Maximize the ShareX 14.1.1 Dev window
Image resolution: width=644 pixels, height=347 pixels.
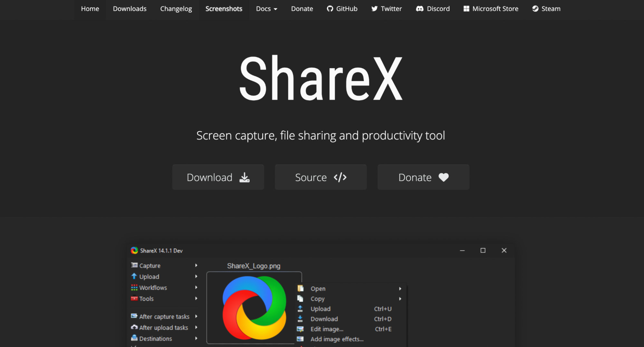click(x=483, y=250)
